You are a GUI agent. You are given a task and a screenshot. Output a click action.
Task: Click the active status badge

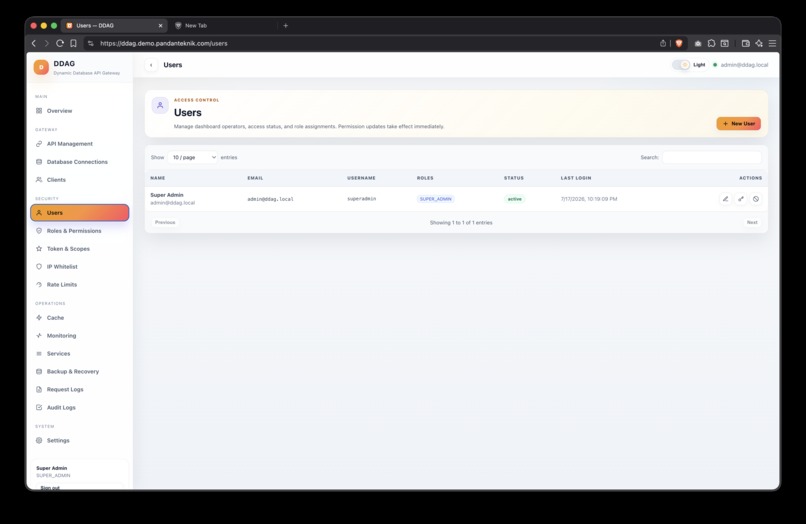click(515, 199)
